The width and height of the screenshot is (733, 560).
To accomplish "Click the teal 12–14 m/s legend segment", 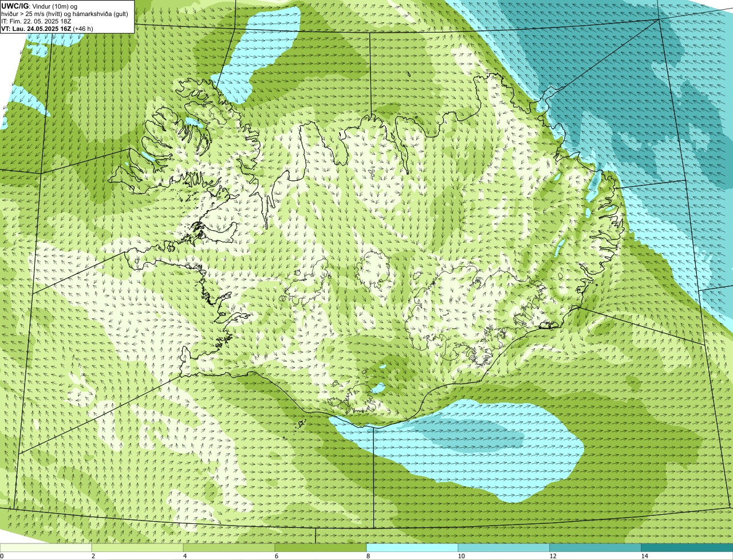I will tap(596, 548).
